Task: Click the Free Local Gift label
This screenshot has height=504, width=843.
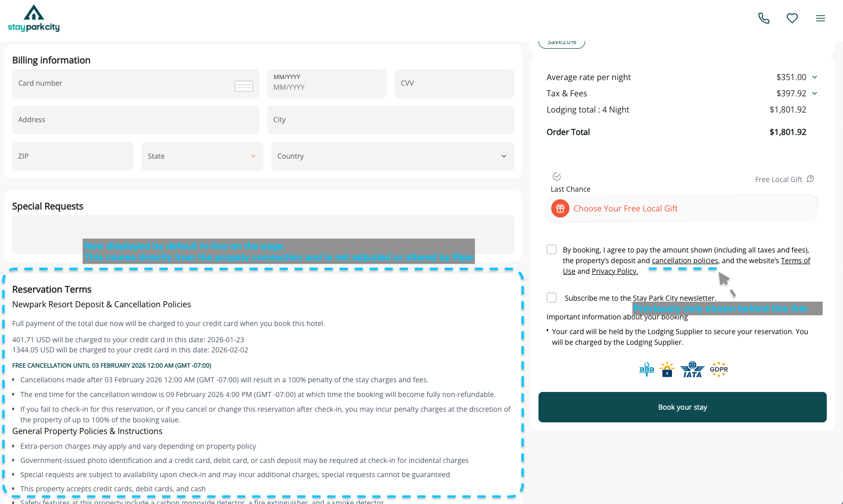Action: 779,179
